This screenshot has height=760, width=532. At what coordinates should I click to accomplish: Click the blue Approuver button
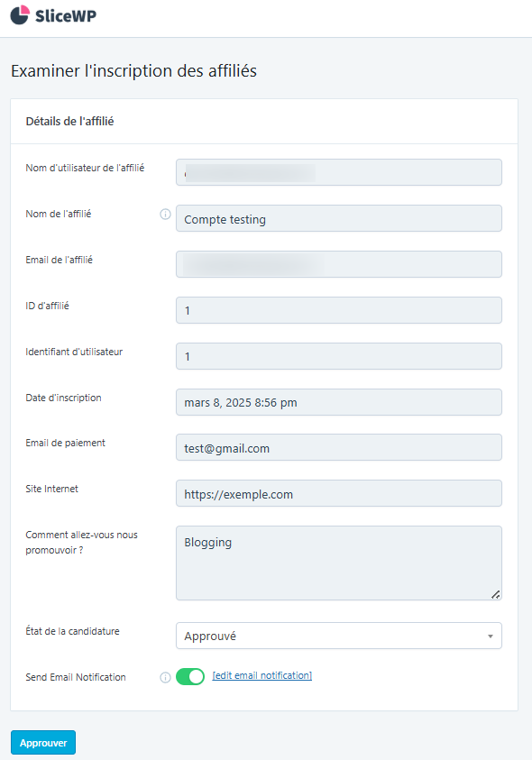click(43, 743)
